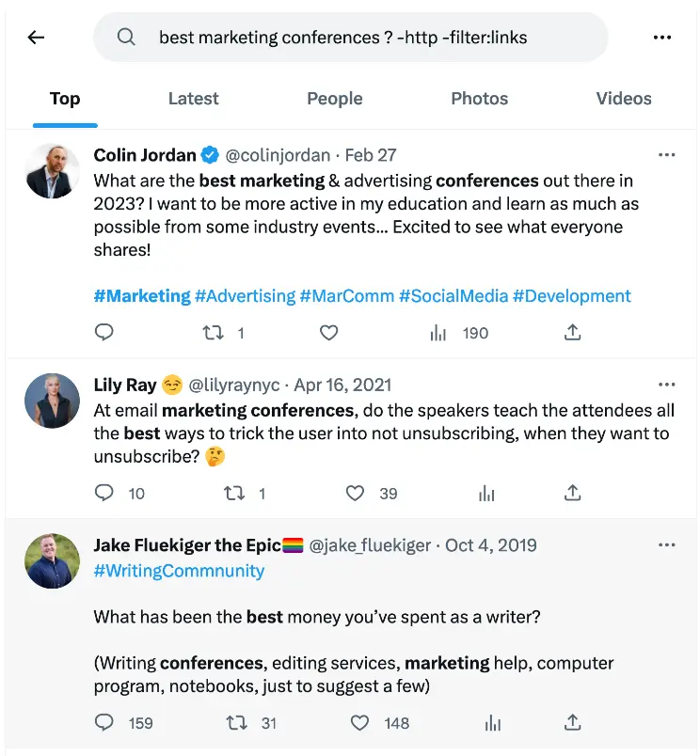Open the #Marketing hashtag

click(x=142, y=295)
